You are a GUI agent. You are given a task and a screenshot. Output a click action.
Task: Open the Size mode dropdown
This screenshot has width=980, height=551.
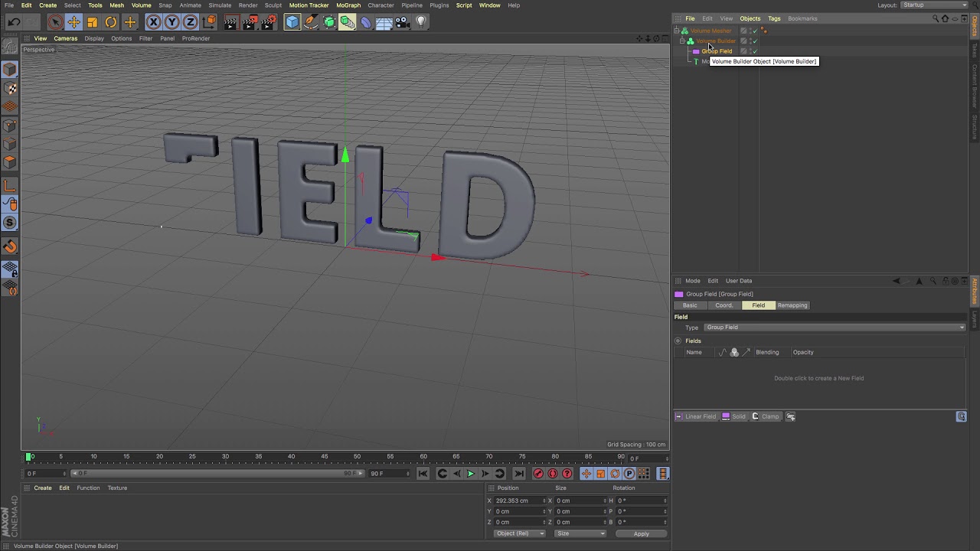[580, 533]
